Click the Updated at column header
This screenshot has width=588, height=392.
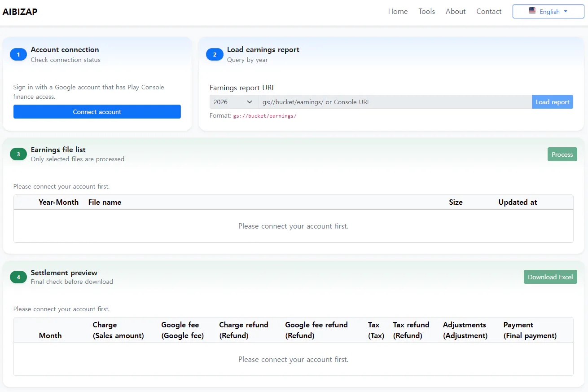(518, 202)
